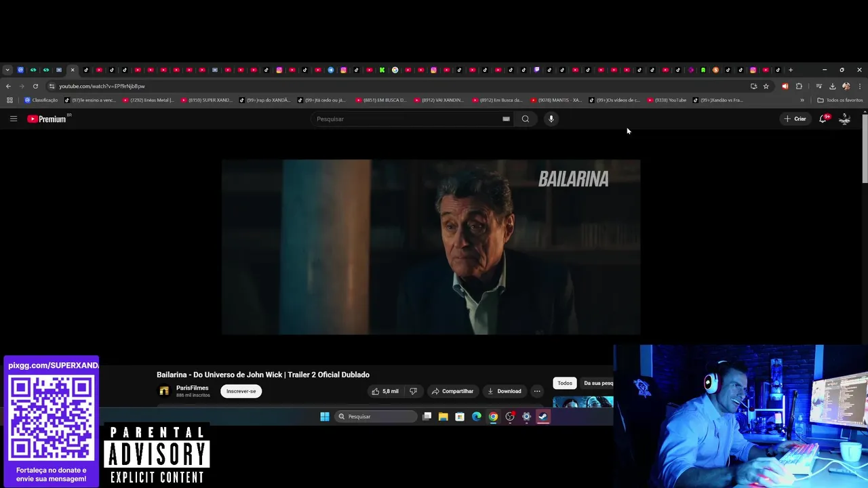Open the ParisFilmes channel avatar
Viewport: 868px width, 488px height.
pyautogui.click(x=164, y=391)
